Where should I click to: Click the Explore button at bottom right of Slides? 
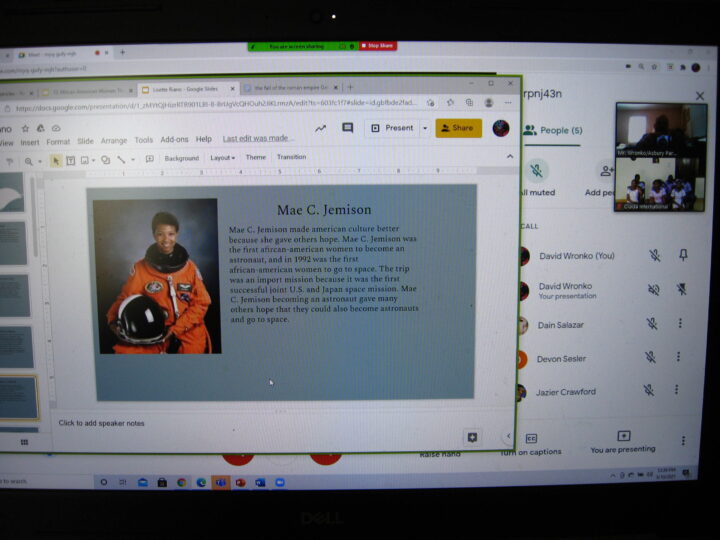coord(472,437)
